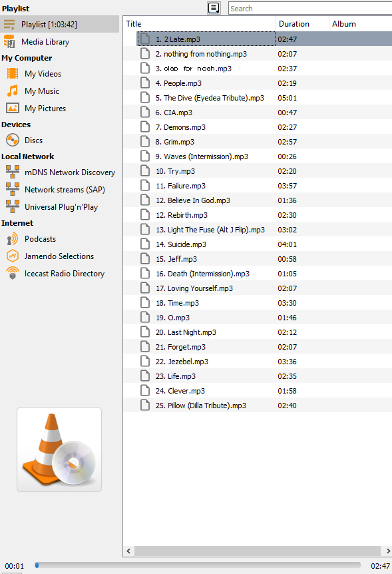Select track 25. Pillow (Dilla Tribute).mp3
Screen dimensions: 392x574
coord(258,406)
